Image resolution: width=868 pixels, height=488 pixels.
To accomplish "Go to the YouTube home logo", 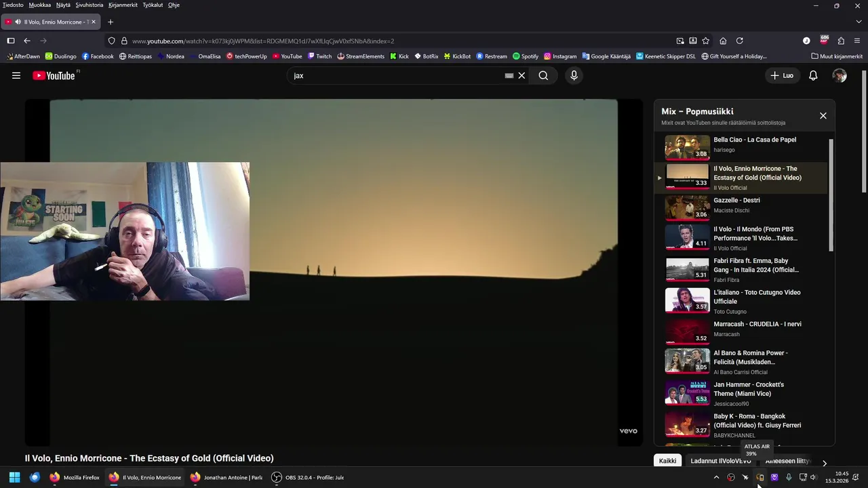I will coord(54,75).
